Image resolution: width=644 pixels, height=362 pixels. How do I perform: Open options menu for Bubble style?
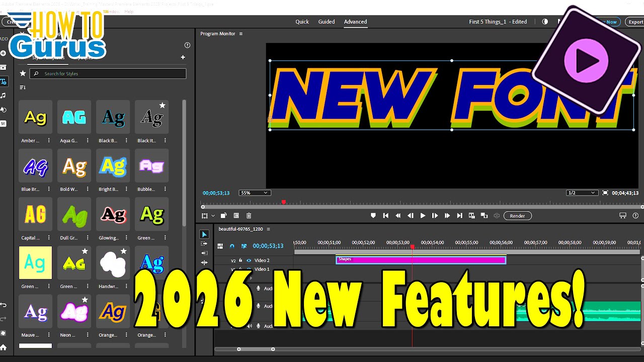(x=166, y=190)
